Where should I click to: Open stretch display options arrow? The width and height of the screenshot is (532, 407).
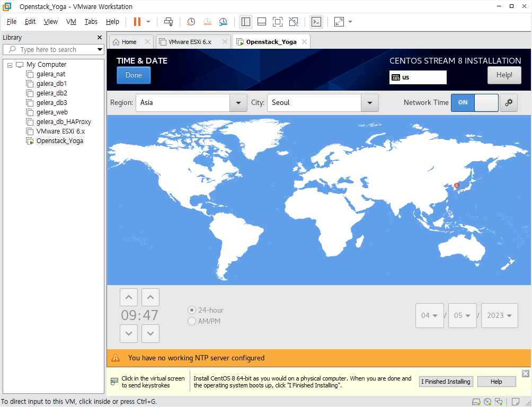(350, 22)
